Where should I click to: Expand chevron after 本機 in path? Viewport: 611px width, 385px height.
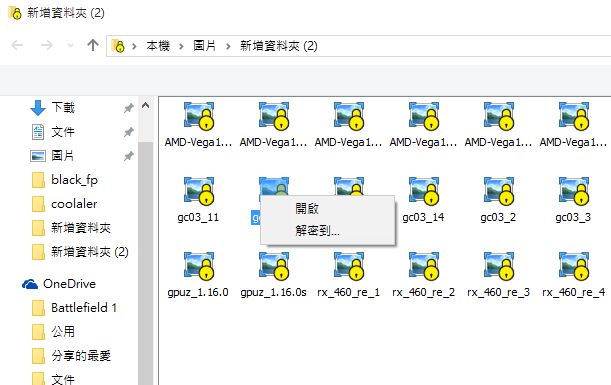point(182,46)
